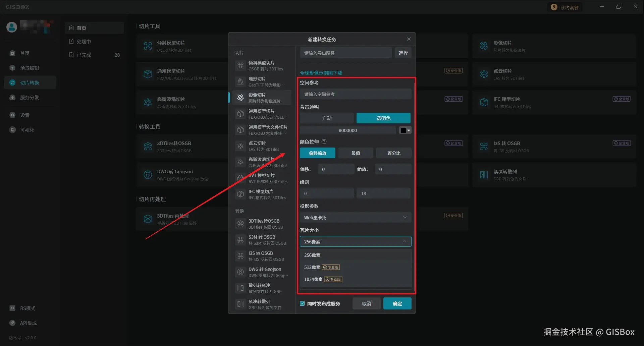Click 通用模型切片 icon in dialog list
This screenshot has height=346, width=644.
click(x=240, y=114)
